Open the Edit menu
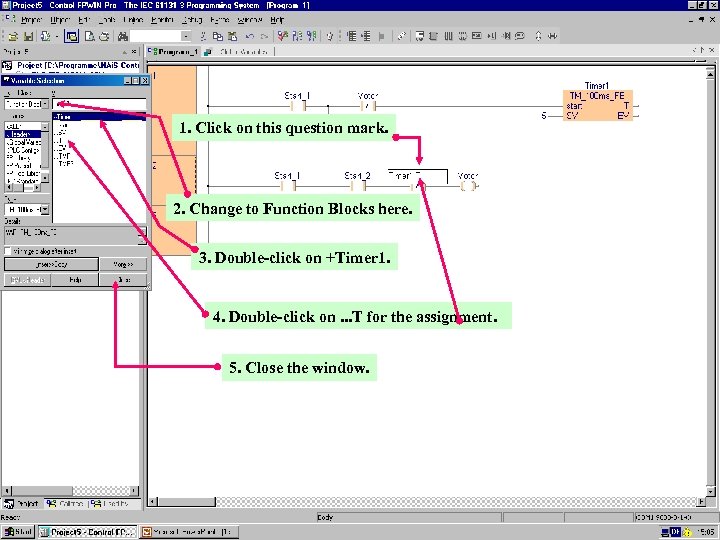The height and width of the screenshot is (540, 720). pos(84,20)
